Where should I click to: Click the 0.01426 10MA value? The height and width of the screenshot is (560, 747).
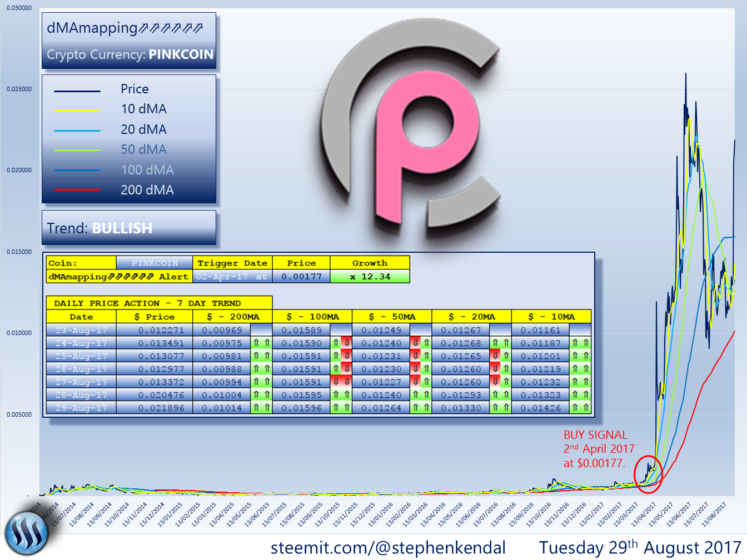coord(541,408)
